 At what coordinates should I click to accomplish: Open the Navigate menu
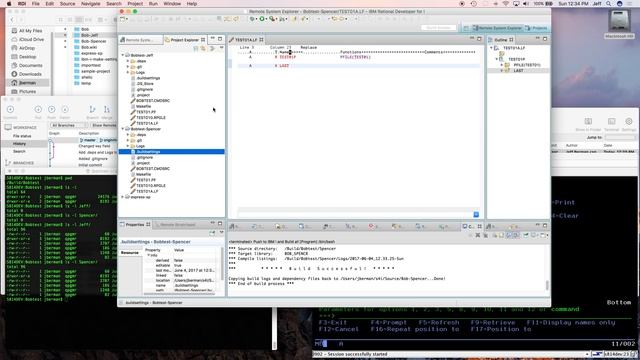(x=91, y=4)
